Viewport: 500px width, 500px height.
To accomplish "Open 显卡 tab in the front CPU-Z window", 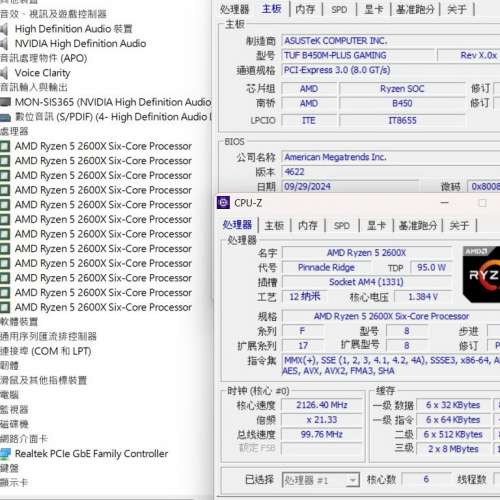I will [376, 226].
